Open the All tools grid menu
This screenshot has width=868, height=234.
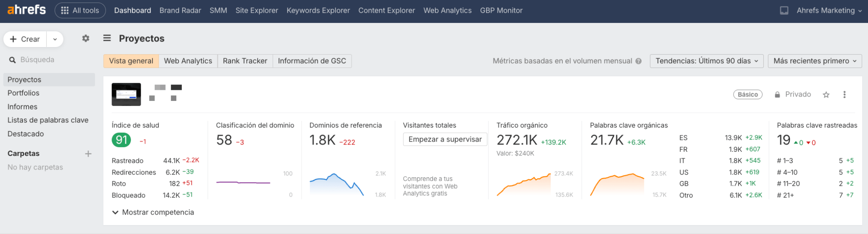pyautogui.click(x=80, y=11)
